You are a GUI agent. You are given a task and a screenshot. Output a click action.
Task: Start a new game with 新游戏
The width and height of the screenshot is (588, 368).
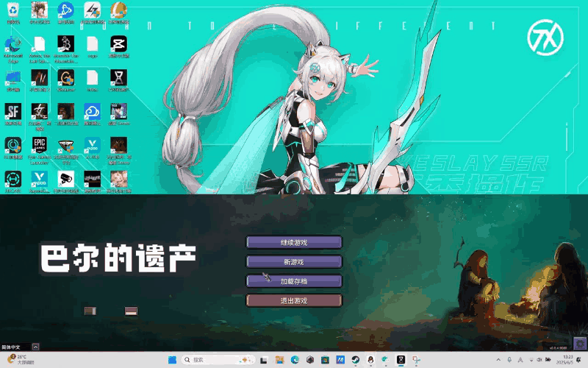[294, 262]
